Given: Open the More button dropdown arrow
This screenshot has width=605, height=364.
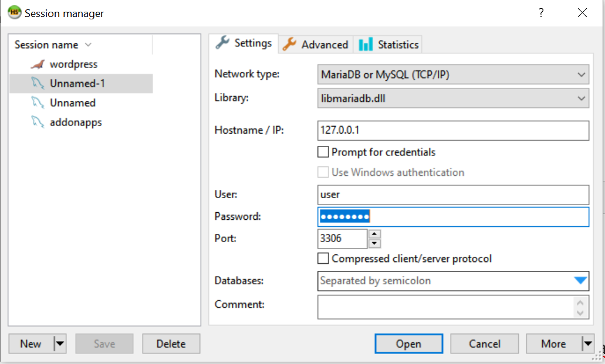Looking at the screenshot, I should coord(587,343).
